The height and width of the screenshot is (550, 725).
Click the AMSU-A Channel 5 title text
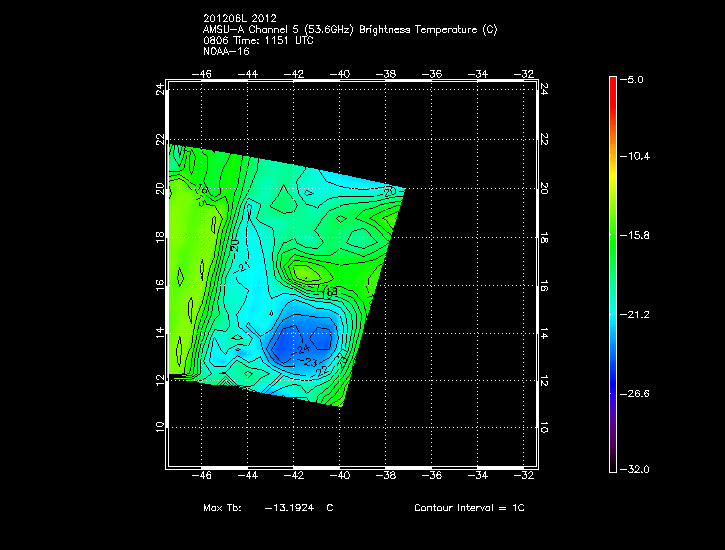click(x=350, y=30)
